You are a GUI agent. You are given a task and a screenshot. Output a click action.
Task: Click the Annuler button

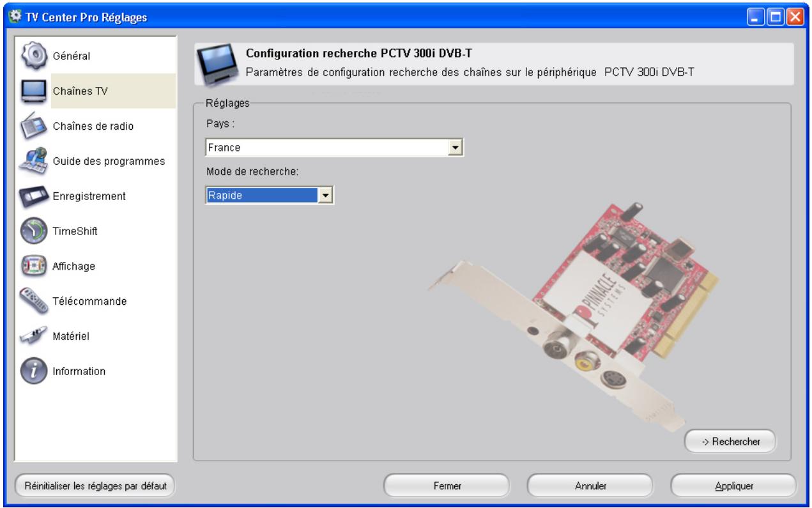590,485
